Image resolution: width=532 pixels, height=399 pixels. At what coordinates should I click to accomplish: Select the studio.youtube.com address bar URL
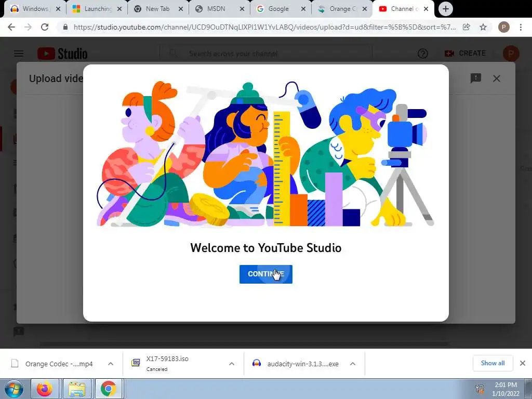click(264, 27)
